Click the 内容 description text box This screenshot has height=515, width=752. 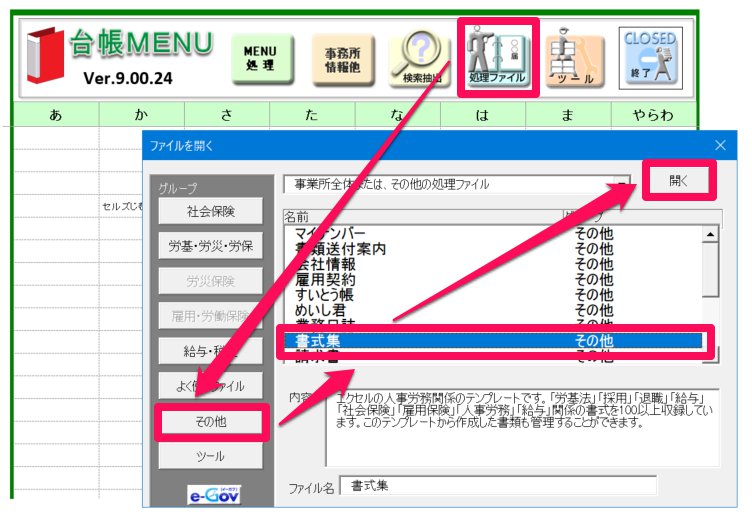(523, 428)
